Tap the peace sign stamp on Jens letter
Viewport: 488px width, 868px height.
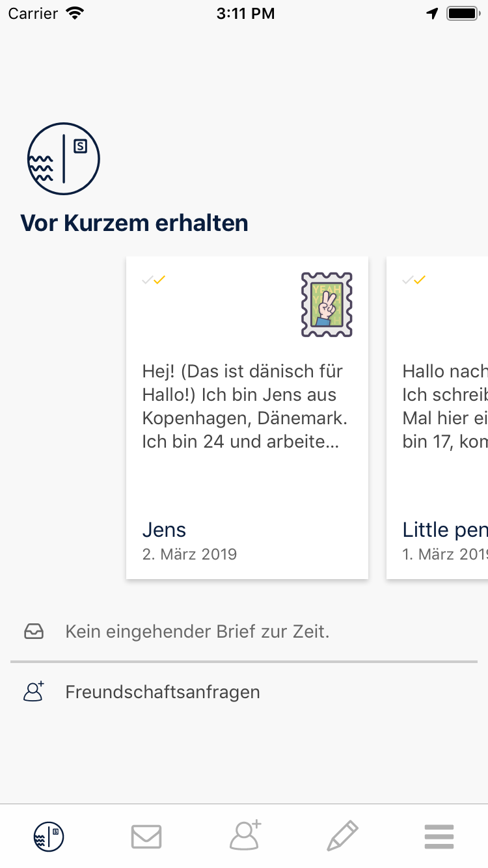(327, 305)
